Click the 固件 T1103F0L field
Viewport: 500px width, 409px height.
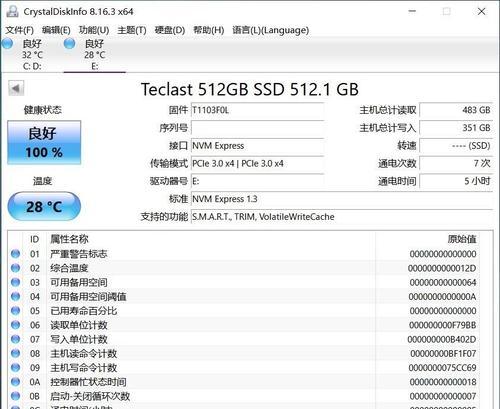(257, 110)
